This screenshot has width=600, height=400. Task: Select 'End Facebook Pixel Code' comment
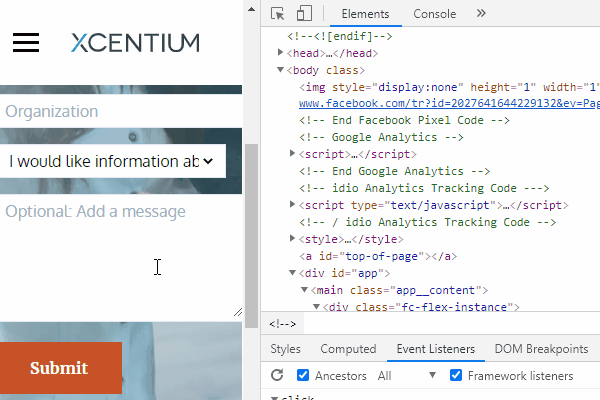click(404, 120)
